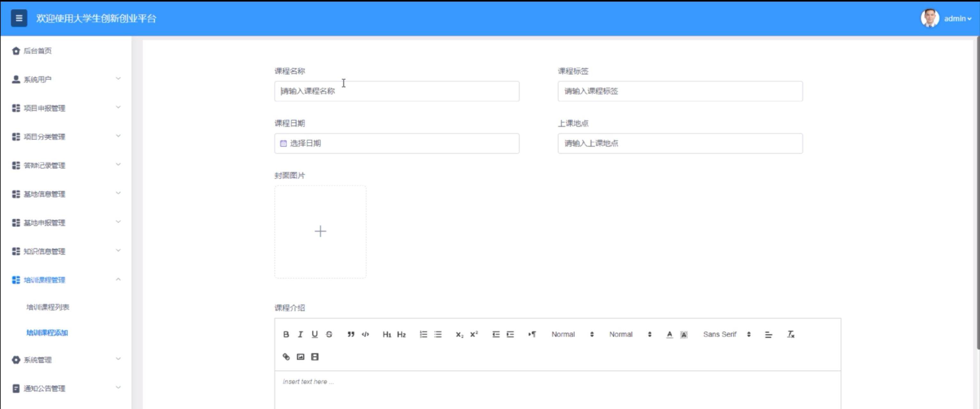Click the hamburger menu toggle icon
Screen dimensions: 980x409
point(19,18)
